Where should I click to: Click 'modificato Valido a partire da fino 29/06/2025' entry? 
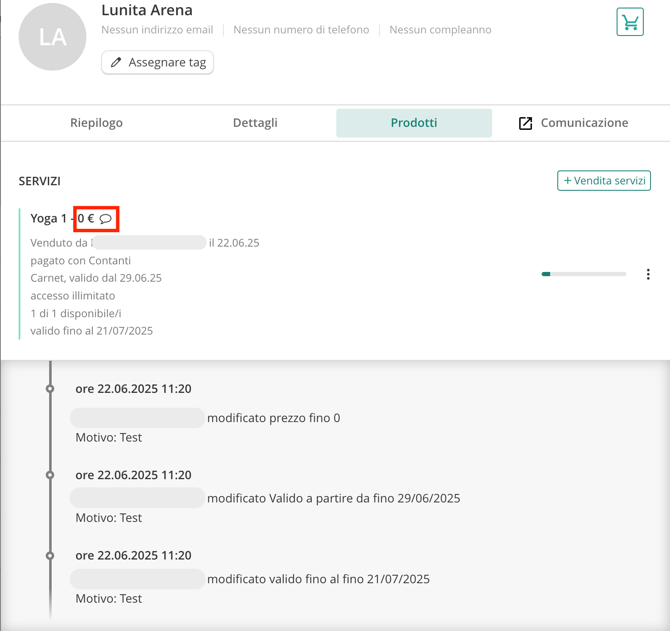tap(334, 499)
